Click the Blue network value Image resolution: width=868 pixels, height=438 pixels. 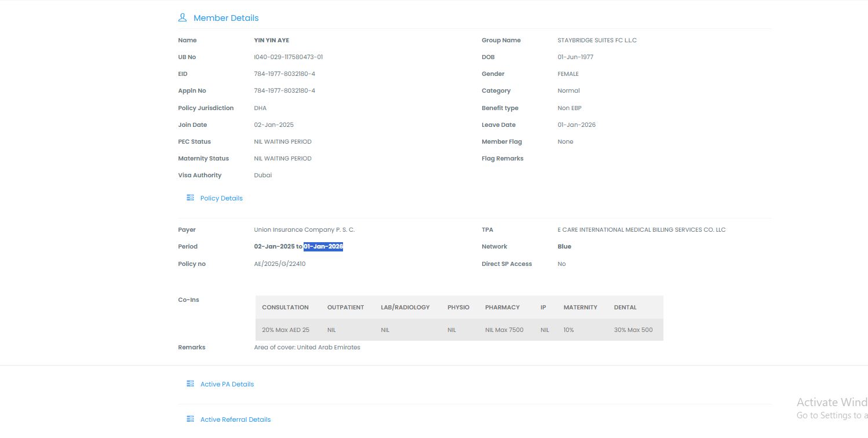tap(564, 246)
